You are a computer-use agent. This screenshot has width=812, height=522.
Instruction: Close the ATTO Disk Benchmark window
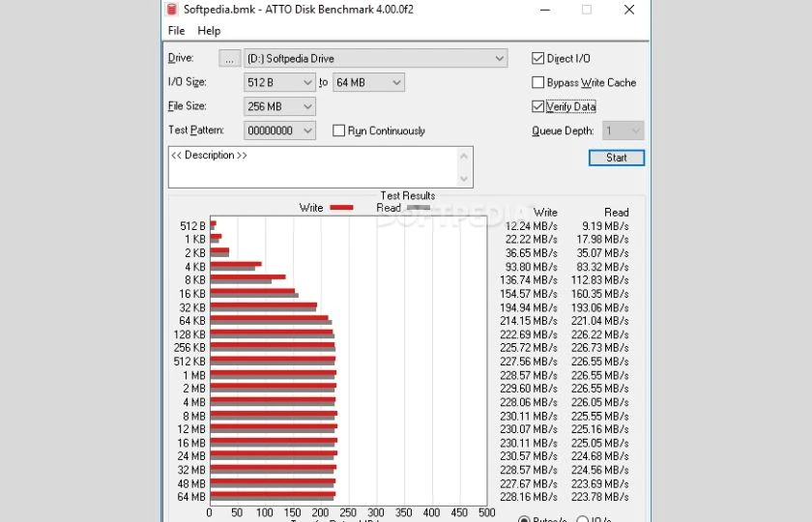coord(629,10)
